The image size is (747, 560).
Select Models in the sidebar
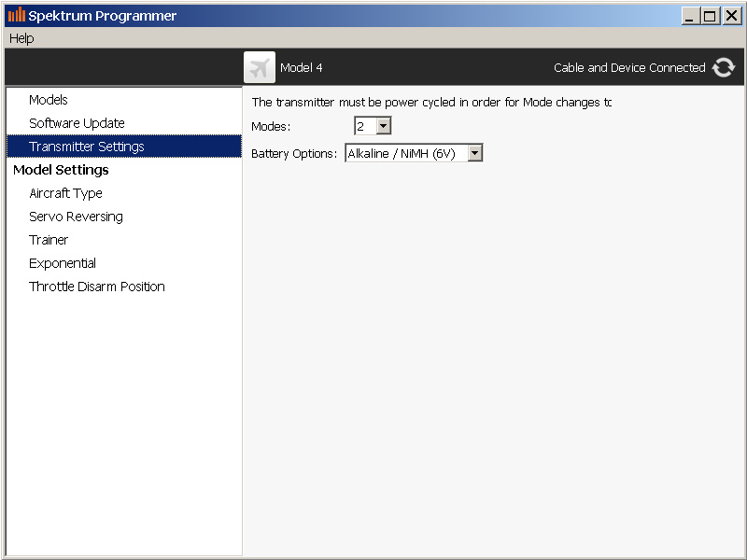(x=124, y=100)
